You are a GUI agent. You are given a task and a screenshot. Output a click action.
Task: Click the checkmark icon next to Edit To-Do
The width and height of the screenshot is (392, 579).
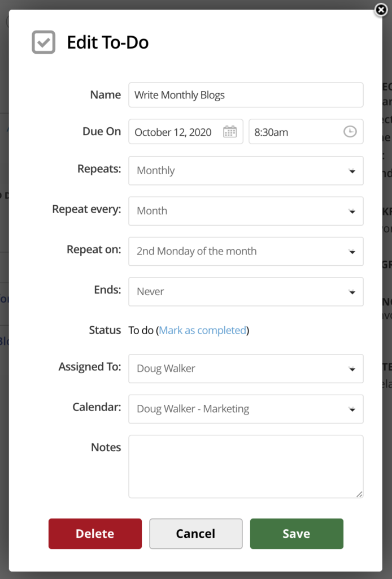click(x=43, y=41)
